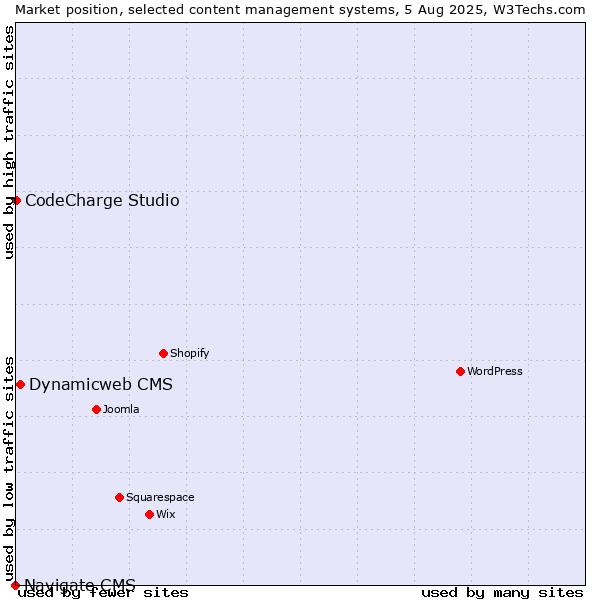The image size is (600, 600).
Task: Select the 'CodeCharge Studio' label text
Action: [102, 201]
